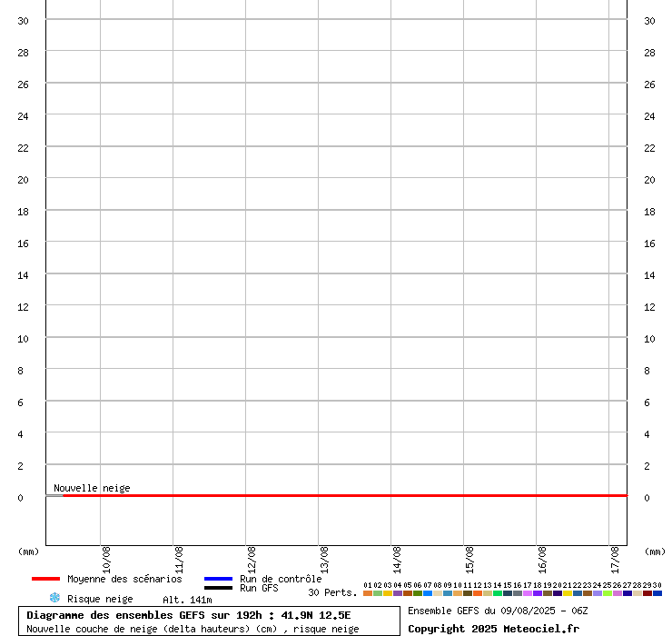Viewport: 672px width, 636px height.
Task: Click the Copyright 2025 Meteociel.fr text
Action: pyautogui.click(x=493, y=629)
